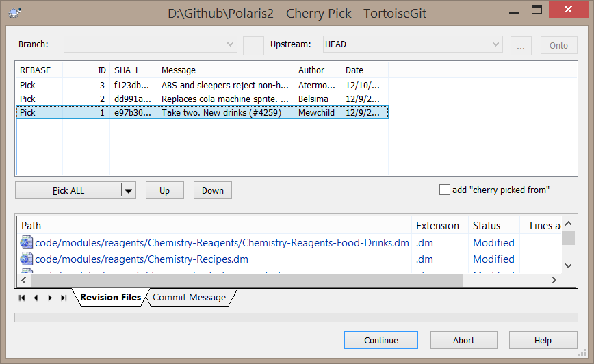Viewport: 594px width, 364px height.
Task: Click the Author column header
Action: (318, 70)
